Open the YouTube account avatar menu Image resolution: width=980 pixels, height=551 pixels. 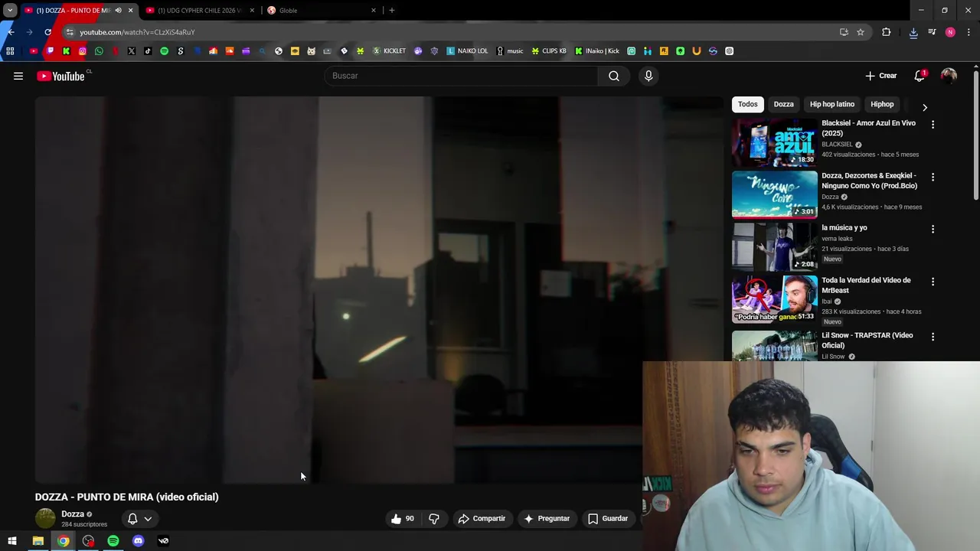pos(949,76)
